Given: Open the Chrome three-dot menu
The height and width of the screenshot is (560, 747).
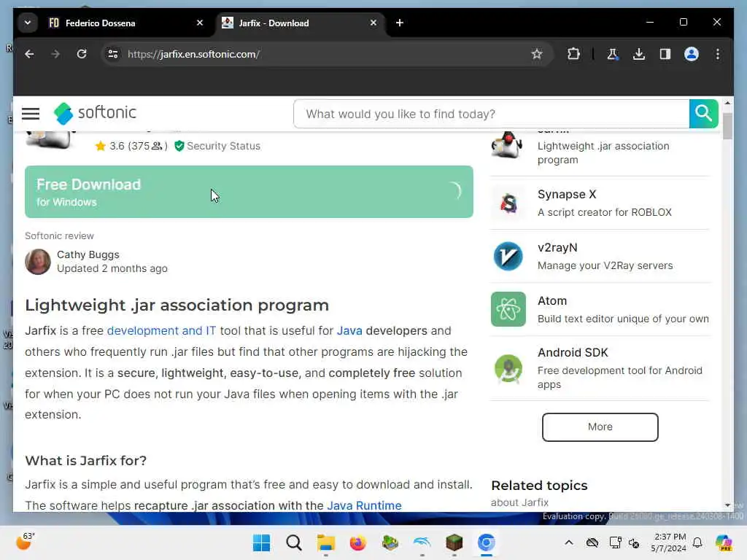Looking at the screenshot, I should 718,54.
